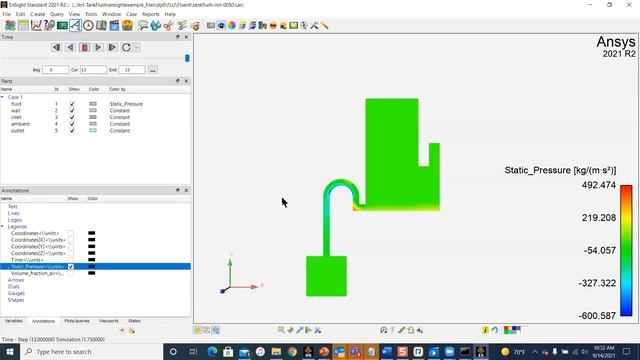This screenshot has width=640, height=360.
Task: Select the Gauges annotation category
Action: [16, 293]
